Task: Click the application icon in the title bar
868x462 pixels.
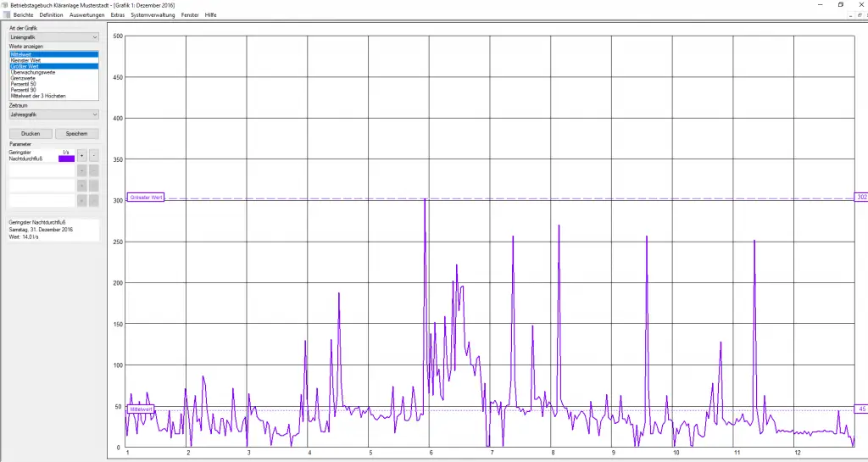Action: (5, 4)
